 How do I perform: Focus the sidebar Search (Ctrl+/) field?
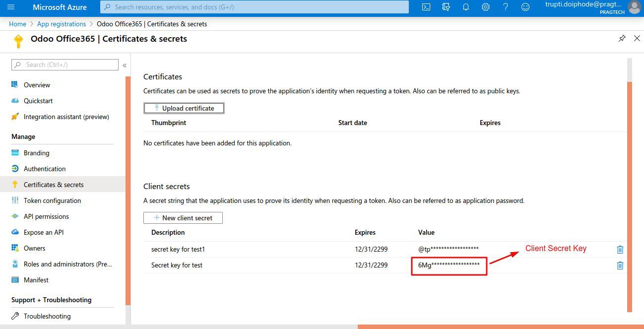pos(65,65)
